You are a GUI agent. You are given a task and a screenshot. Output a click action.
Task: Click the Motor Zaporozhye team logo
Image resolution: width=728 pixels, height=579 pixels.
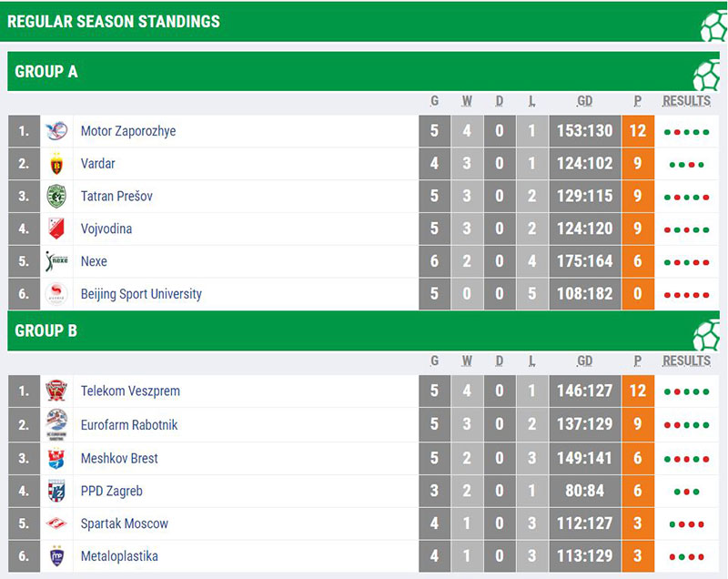coord(56,131)
